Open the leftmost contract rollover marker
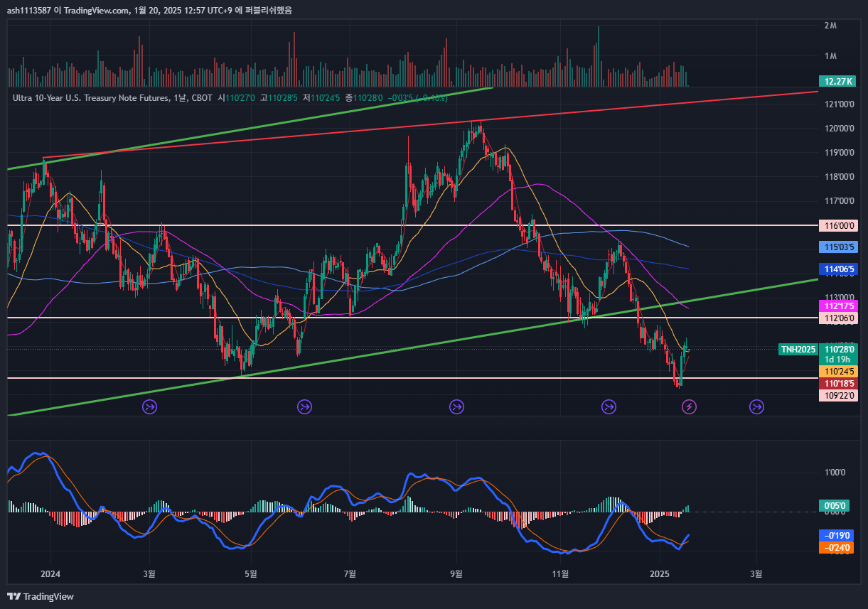 tap(150, 406)
